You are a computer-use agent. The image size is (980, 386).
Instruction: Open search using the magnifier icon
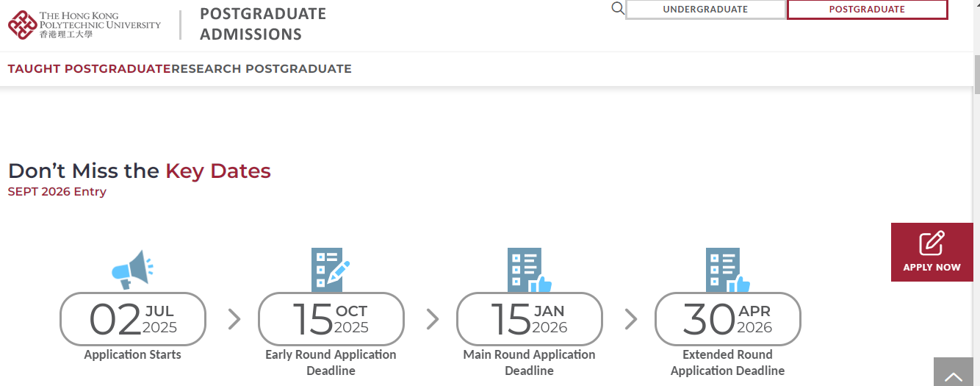point(618,9)
